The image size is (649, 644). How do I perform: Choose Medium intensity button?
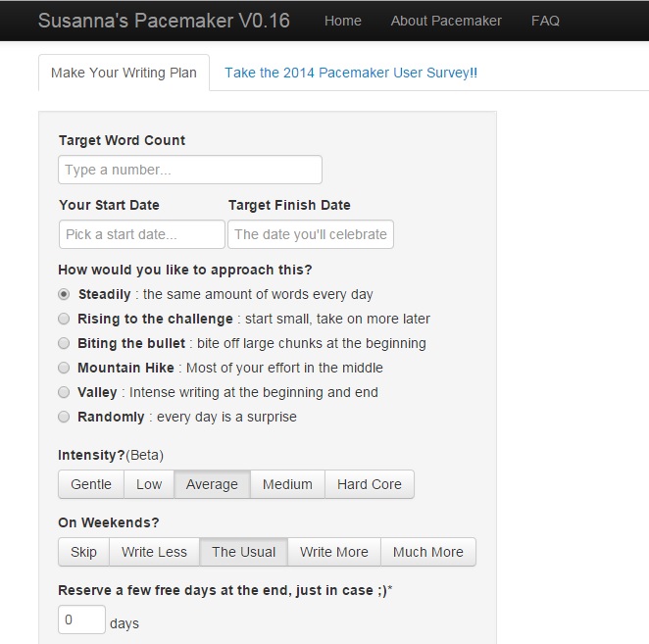287,484
